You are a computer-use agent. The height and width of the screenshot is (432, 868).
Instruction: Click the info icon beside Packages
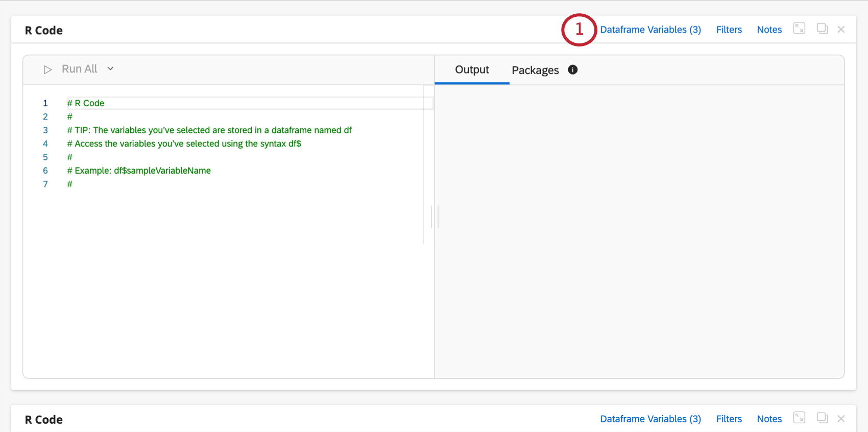click(573, 70)
